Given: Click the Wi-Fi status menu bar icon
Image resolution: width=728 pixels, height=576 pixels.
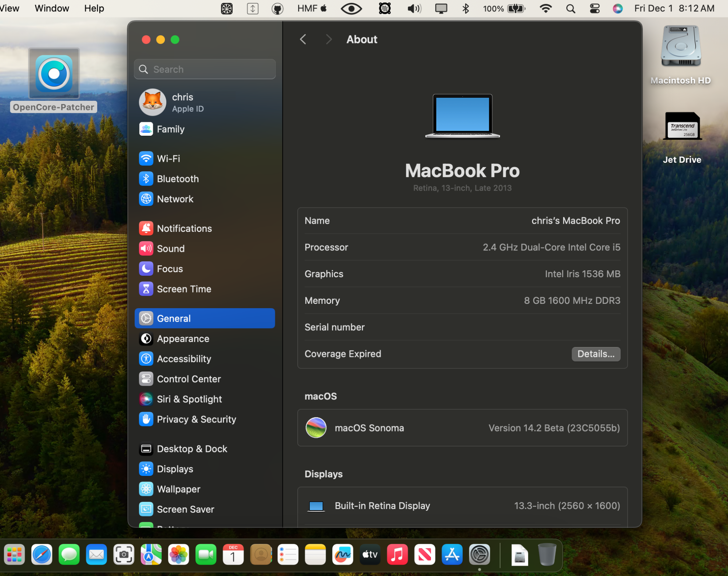Looking at the screenshot, I should [546, 8].
